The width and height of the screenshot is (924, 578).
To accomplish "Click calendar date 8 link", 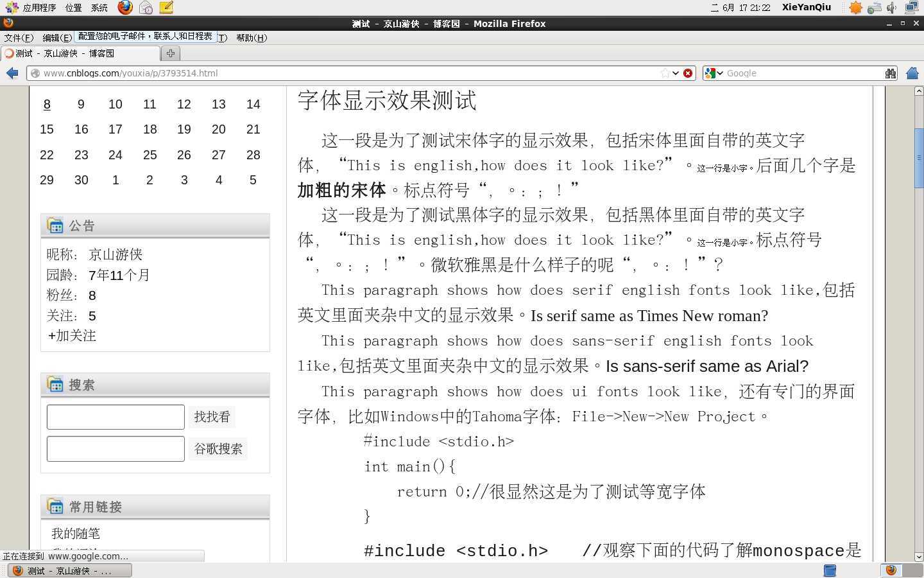I will click(x=47, y=104).
